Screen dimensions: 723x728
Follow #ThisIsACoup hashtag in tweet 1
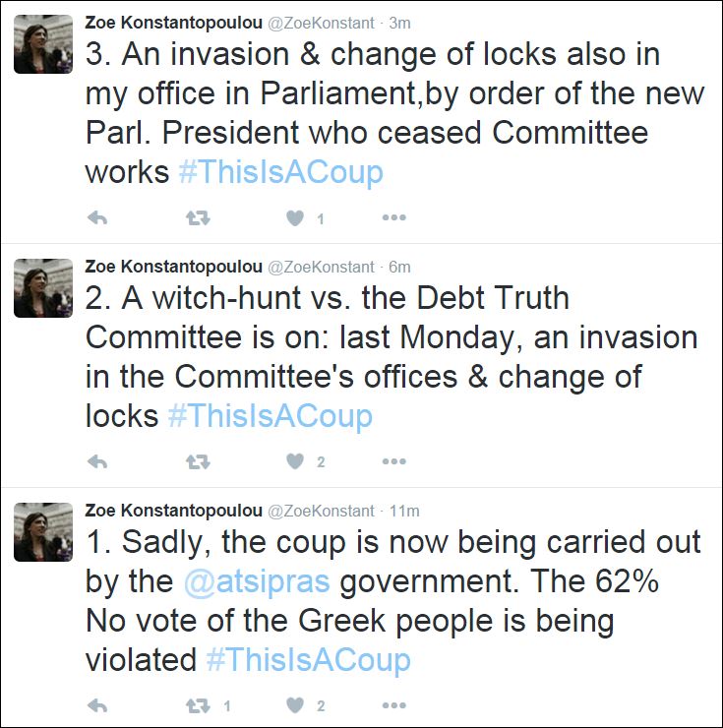(307, 659)
